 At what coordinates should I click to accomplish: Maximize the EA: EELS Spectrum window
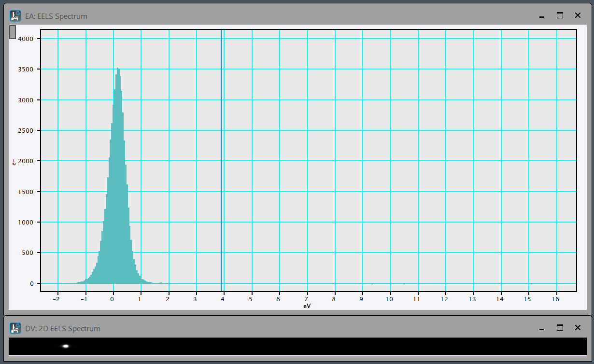pyautogui.click(x=560, y=15)
